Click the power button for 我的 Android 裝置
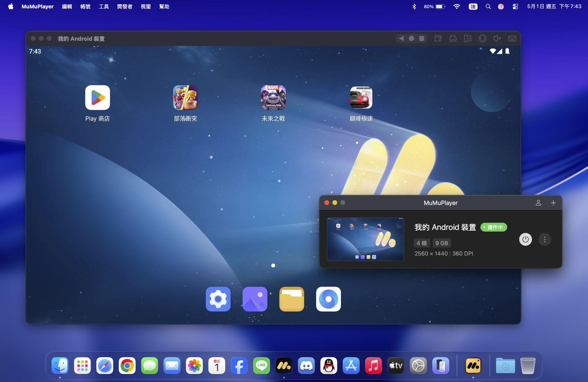The image size is (588, 382). tap(525, 239)
